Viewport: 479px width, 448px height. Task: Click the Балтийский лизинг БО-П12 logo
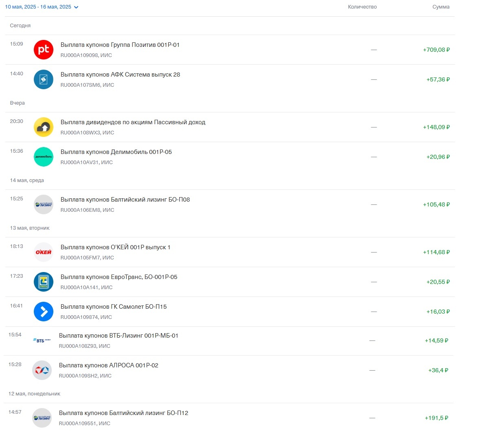click(x=42, y=418)
